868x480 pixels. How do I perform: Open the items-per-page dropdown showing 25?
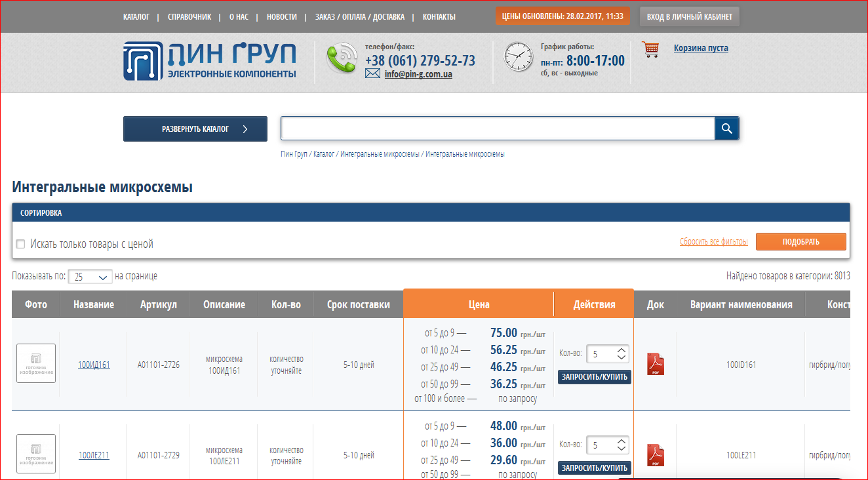90,276
